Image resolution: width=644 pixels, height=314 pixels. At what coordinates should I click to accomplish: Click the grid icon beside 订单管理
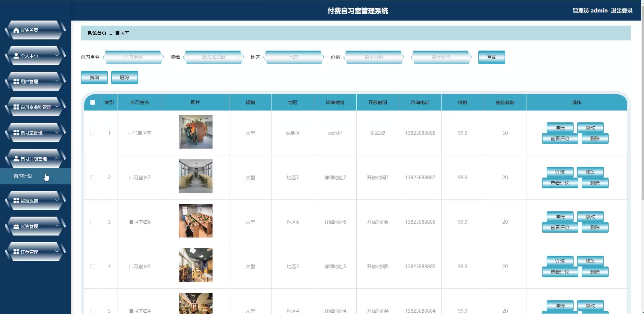(x=16, y=252)
